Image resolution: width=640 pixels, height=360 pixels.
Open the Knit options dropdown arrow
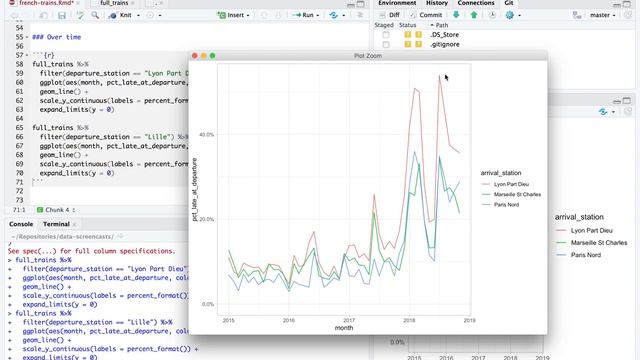138,16
